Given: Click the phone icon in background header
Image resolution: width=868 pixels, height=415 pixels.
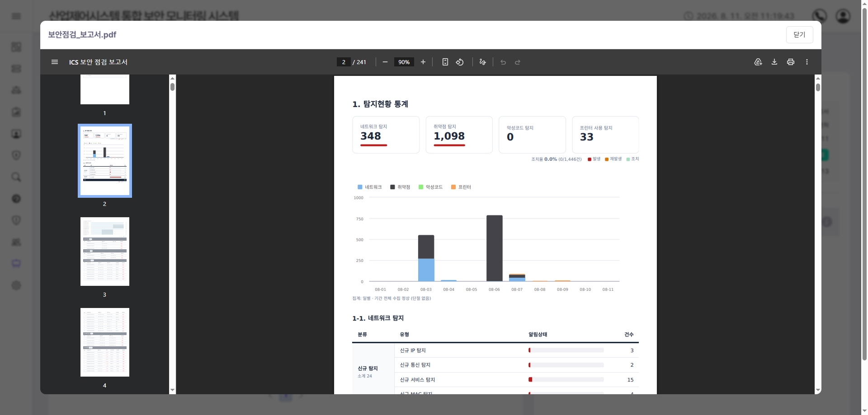Looking at the screenshot, I should tap(820, 16).
